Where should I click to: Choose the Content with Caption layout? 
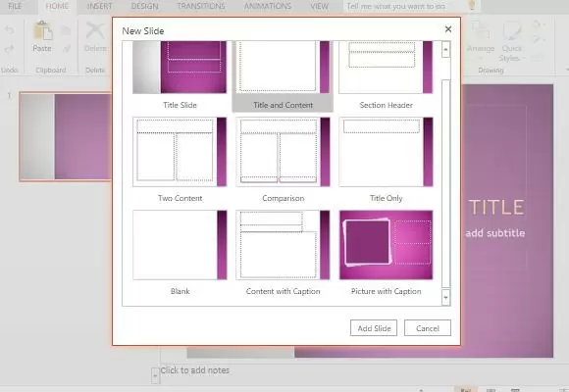283,245
